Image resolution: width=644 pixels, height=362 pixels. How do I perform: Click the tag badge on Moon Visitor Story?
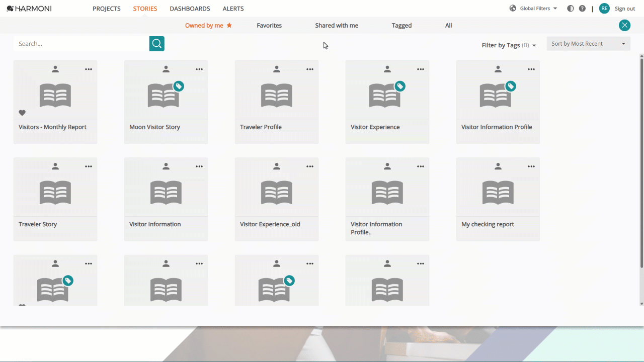pos(179,86)
